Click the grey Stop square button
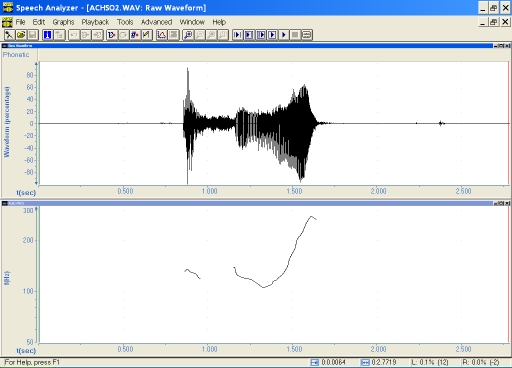The image size is (512, 368). (x=295, y=35)
